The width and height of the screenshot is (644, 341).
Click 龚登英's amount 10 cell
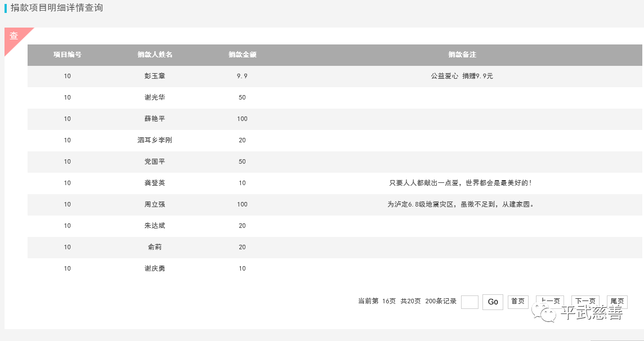(x=242, y=183)
